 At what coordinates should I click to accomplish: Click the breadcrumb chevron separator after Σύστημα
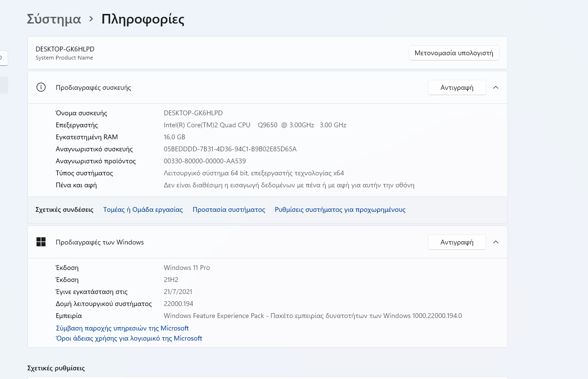91,19
